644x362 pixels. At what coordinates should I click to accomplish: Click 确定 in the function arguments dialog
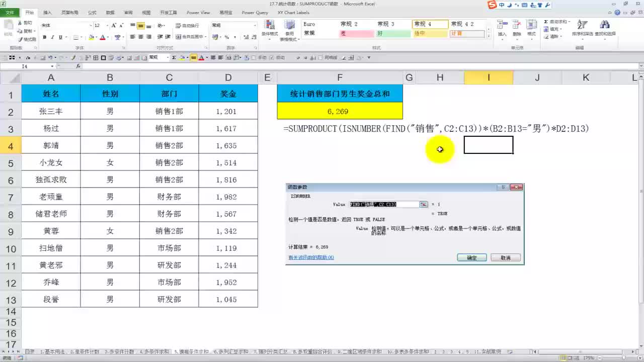point(472,257)
